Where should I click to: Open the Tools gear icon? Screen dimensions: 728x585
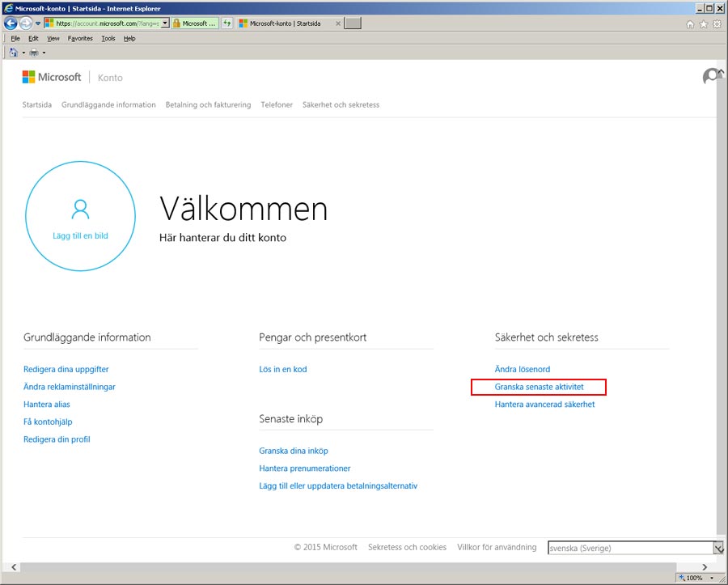coord(717,24)
